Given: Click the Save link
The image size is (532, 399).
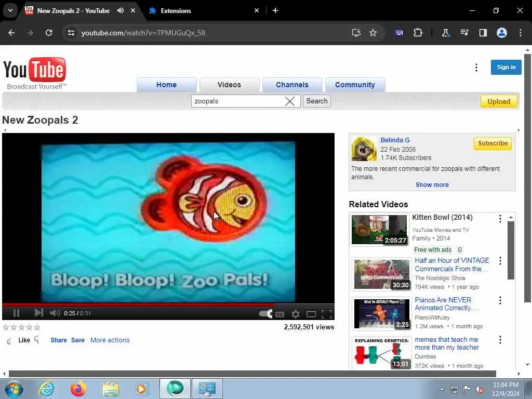Looking at the screenshot, I should coord(78,340).
